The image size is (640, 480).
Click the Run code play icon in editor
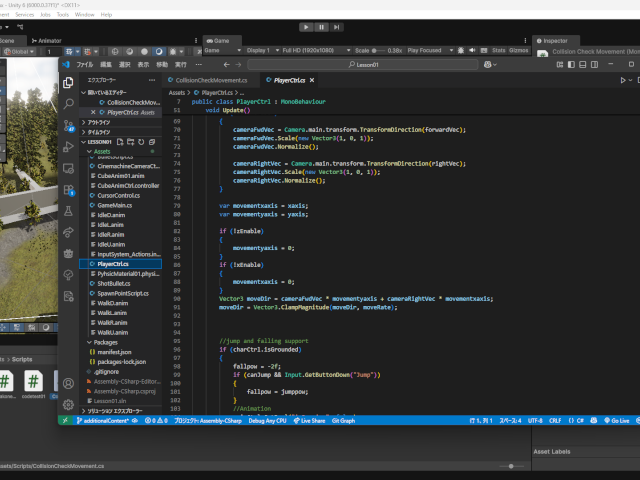coord(623,80)
